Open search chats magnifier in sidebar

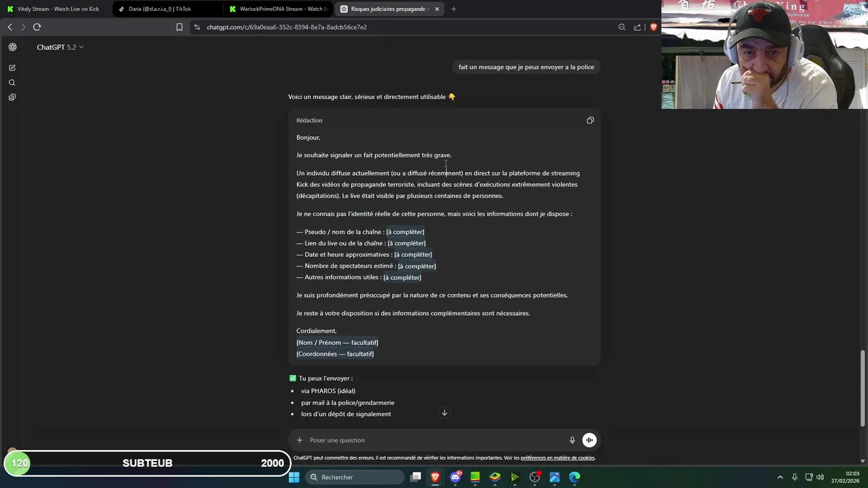pyautogui.click(x=12, y=83)
